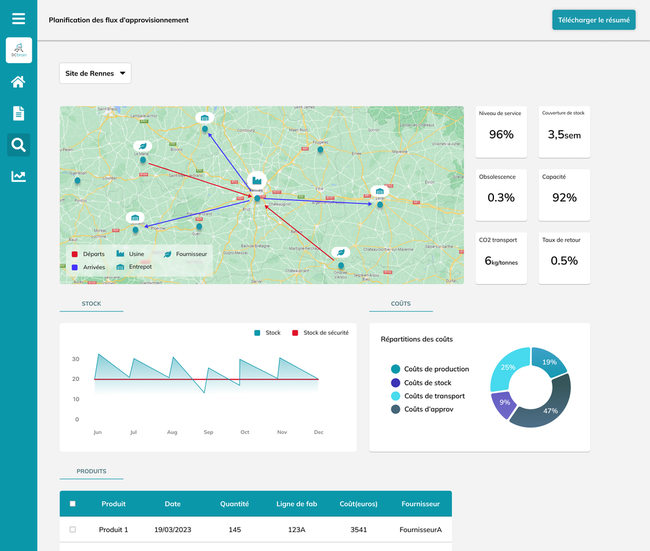
Task: Click the 19/03/2023 date cell
Action: click(x=172, y=529)
